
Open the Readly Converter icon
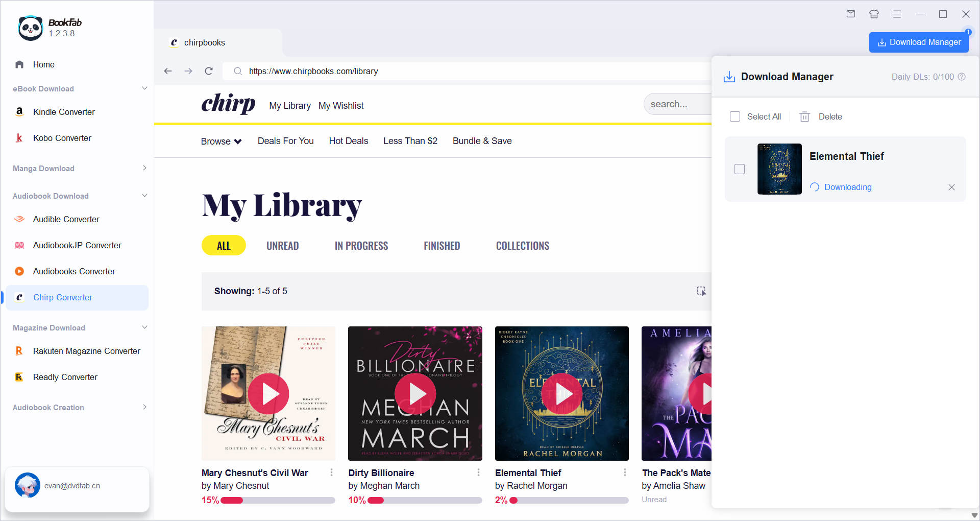coord(19,377)
